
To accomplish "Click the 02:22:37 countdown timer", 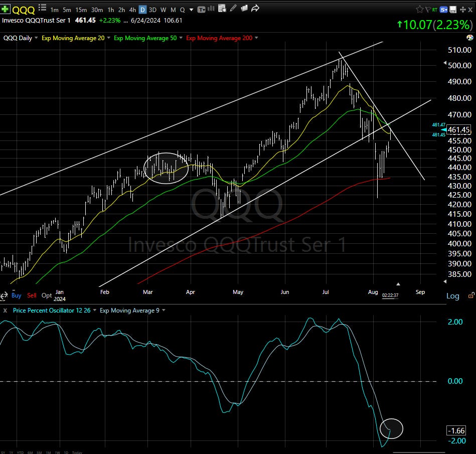I will (390, 295).
